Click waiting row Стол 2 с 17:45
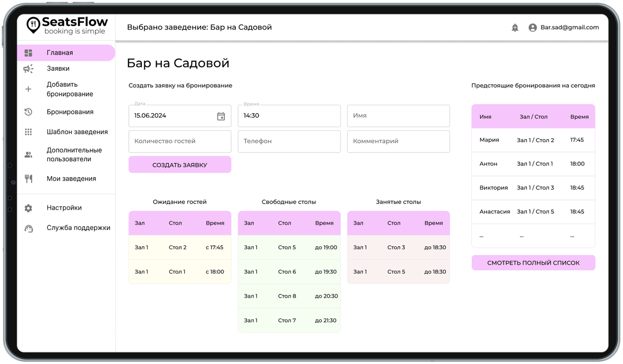 (x=180, y=248)
